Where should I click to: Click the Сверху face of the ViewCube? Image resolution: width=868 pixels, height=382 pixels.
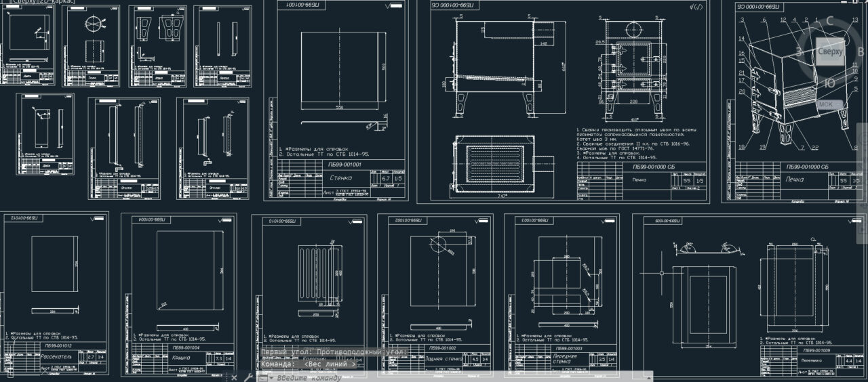829,51
